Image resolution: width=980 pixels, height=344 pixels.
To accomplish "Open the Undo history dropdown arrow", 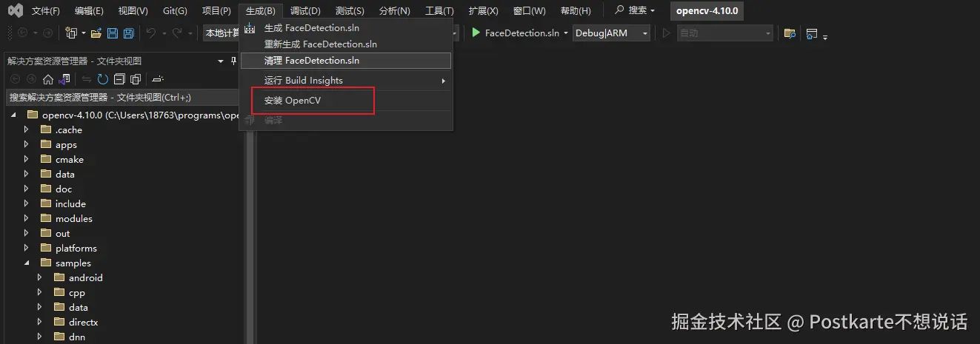I will [163, 33].
